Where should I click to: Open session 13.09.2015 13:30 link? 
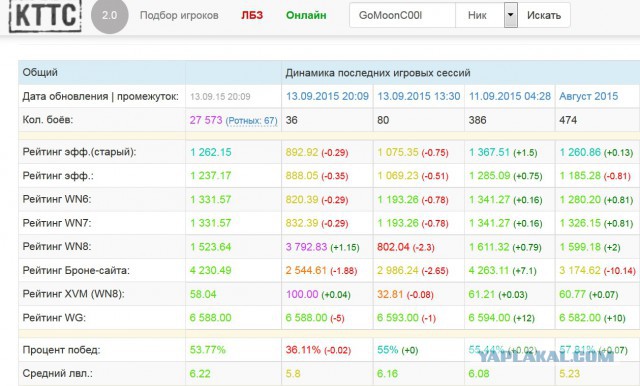pyautogui.click(x=418, y=96)
